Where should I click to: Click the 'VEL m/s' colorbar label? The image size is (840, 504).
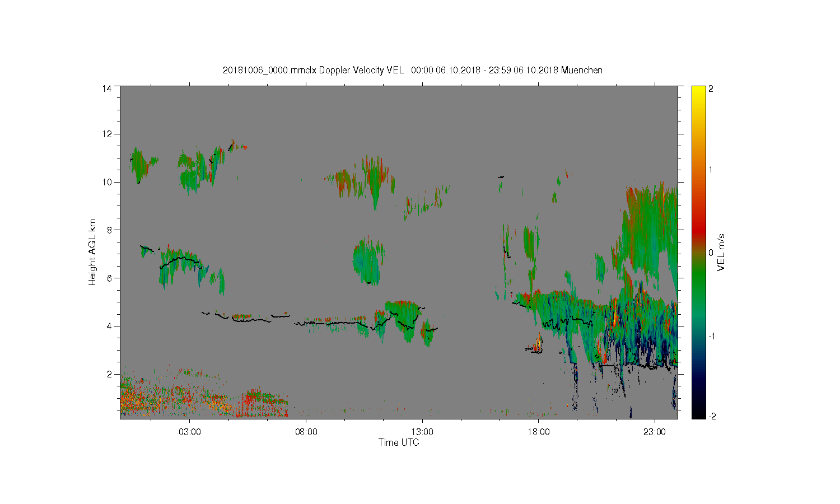(721, 252)
